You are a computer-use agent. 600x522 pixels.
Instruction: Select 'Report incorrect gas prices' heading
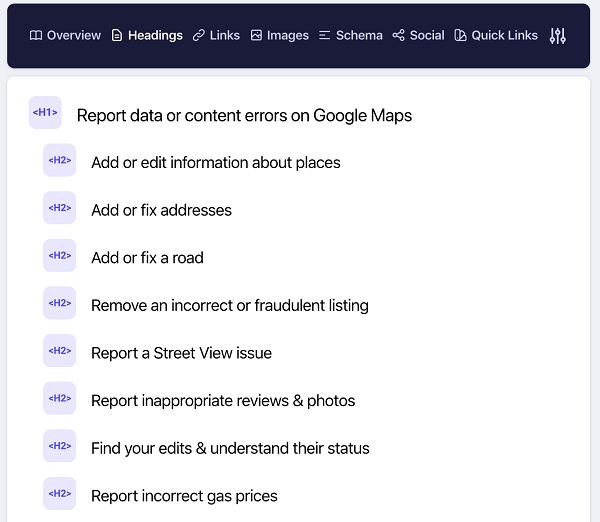184,496
